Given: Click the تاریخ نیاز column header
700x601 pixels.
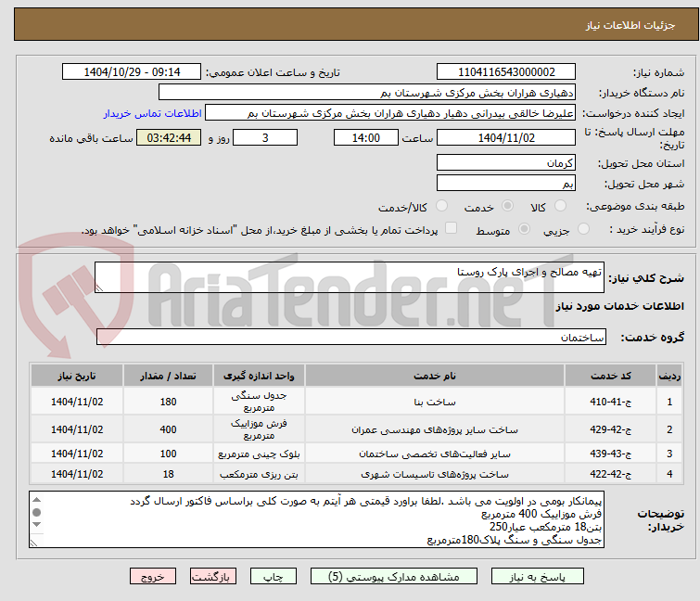Looking at the screenshot, I should [77, 376].
